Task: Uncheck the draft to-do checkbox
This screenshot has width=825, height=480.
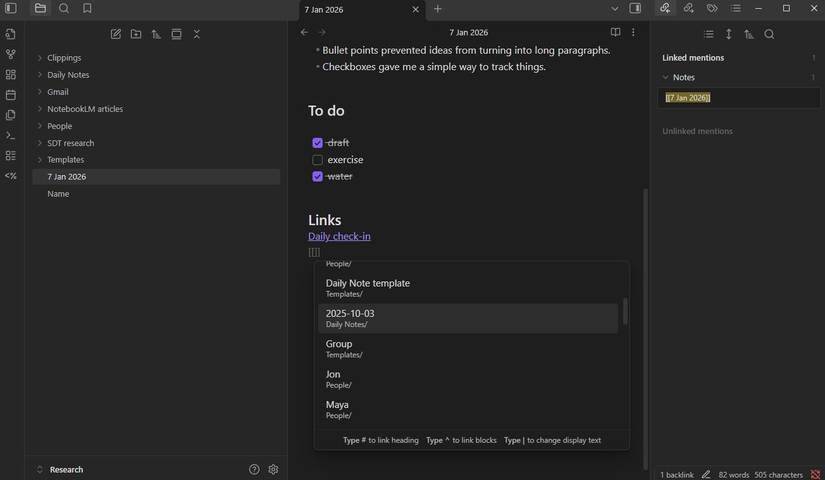Action: click(x=317, y=143)
